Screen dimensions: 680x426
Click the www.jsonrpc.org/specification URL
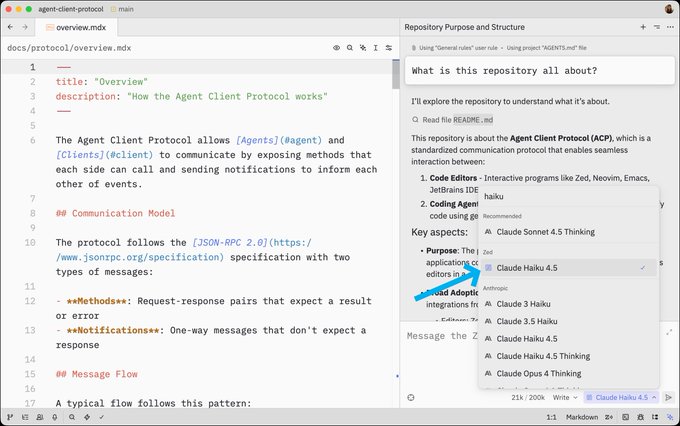(139, 257)
